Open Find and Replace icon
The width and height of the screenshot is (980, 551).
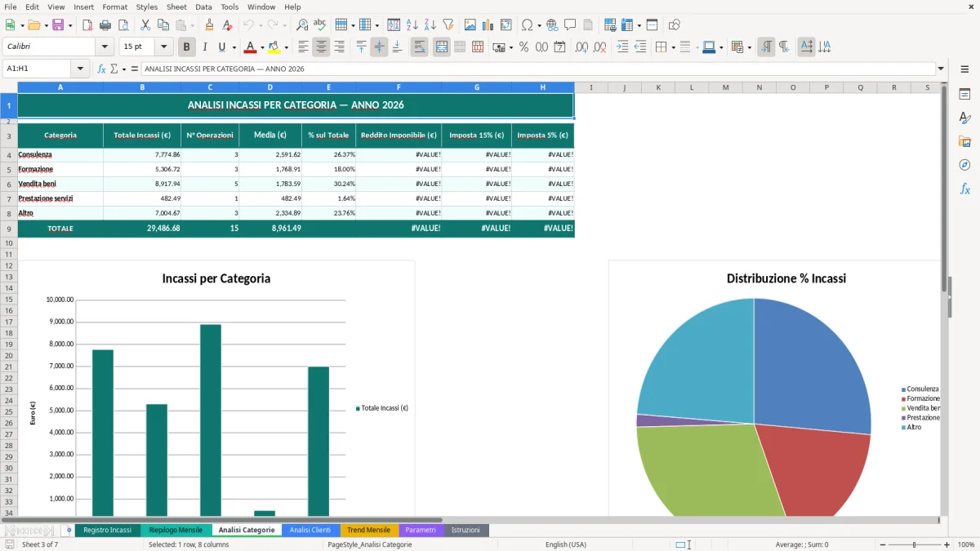[302, 25]
